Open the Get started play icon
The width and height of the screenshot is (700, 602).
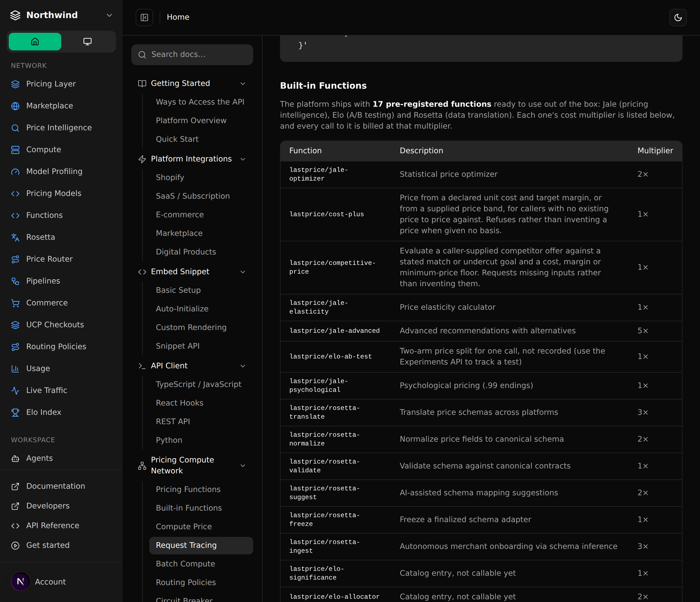[15, 546]
